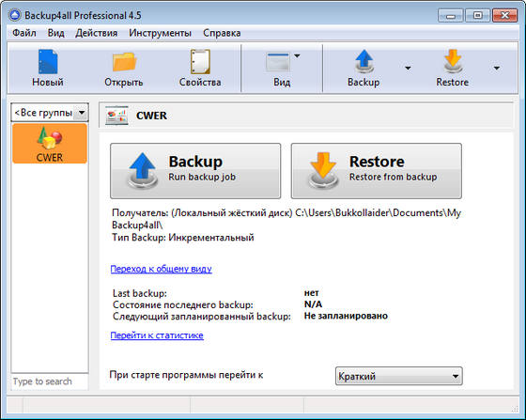Open the Краткий startup view dropdown
The image size is (526, 420).
[399, 376]
